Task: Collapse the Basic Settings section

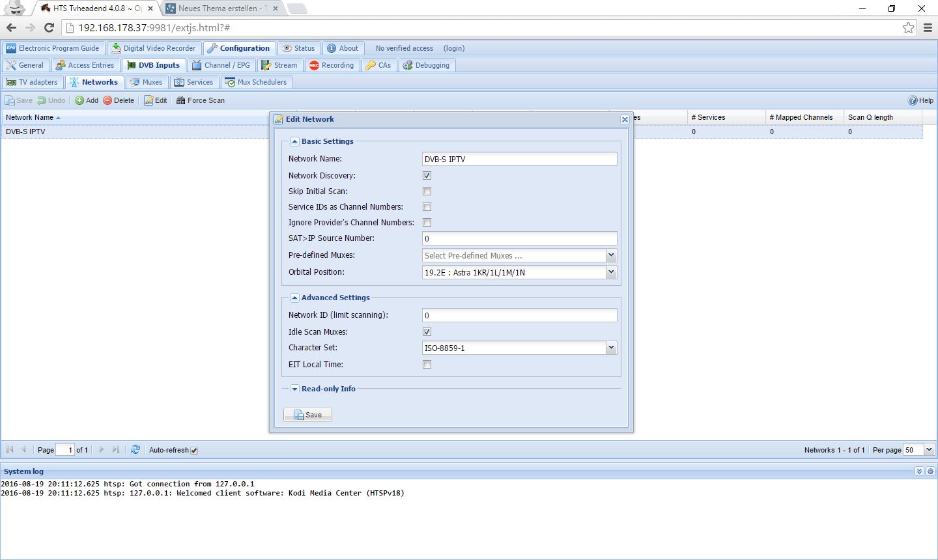Action: [x=294, y=141]
